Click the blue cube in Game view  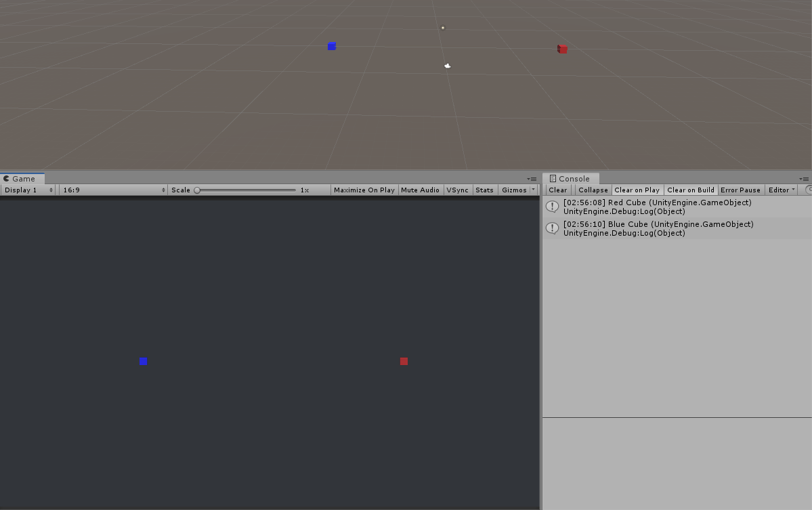(144, 362)
